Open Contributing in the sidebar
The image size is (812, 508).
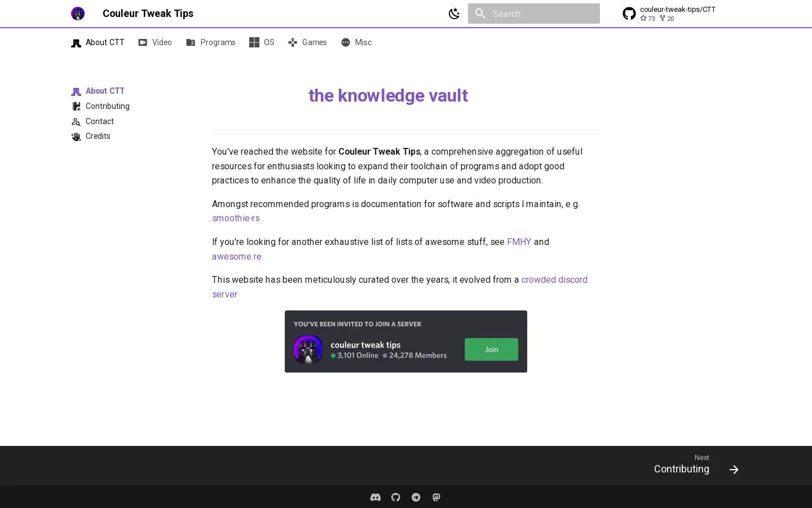[100, 106]
